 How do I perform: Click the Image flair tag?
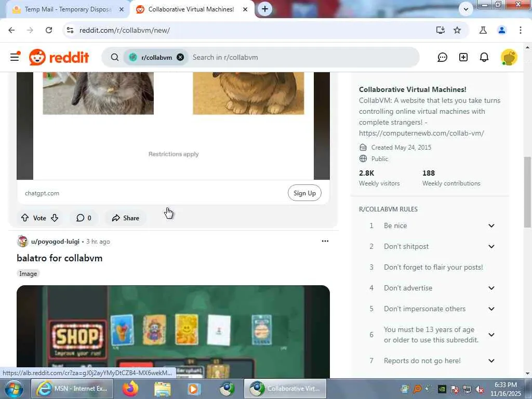click(28, 273)
